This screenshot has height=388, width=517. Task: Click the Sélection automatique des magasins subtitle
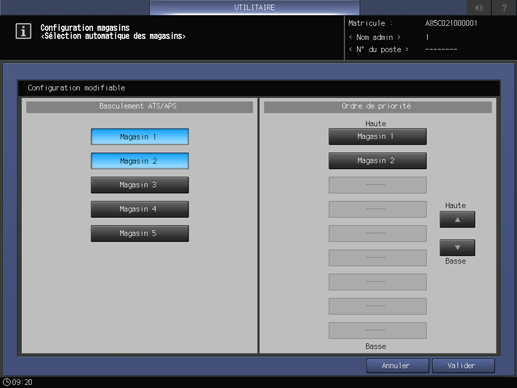click(113, 36)
